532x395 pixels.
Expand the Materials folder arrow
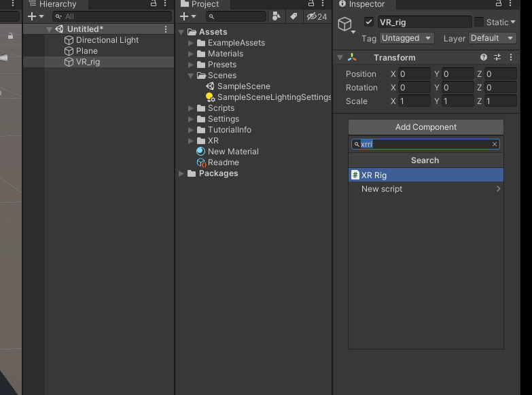coord(191,54)
